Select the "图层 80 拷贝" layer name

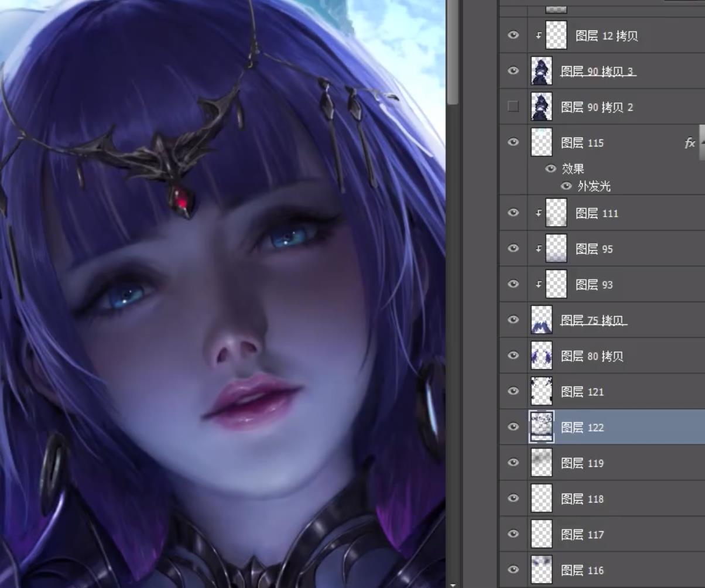[x=592, y=357]
